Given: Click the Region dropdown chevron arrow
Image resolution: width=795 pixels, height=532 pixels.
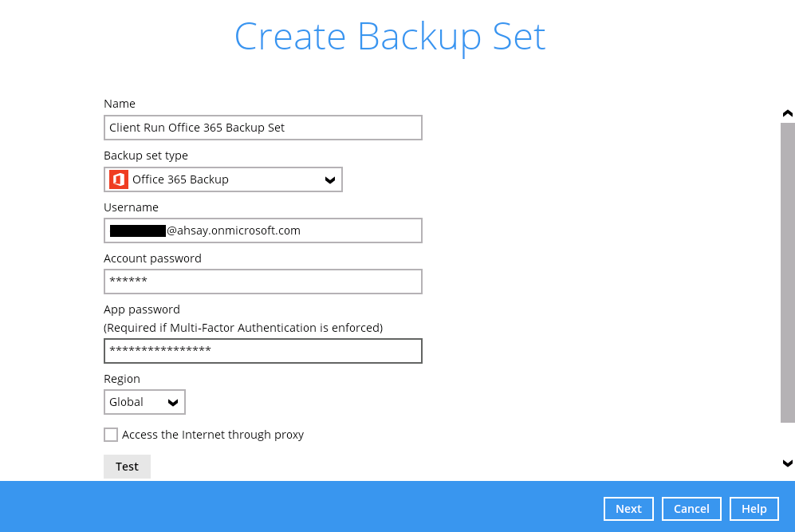Looking at the screenshot, I should tap(173, 403).
